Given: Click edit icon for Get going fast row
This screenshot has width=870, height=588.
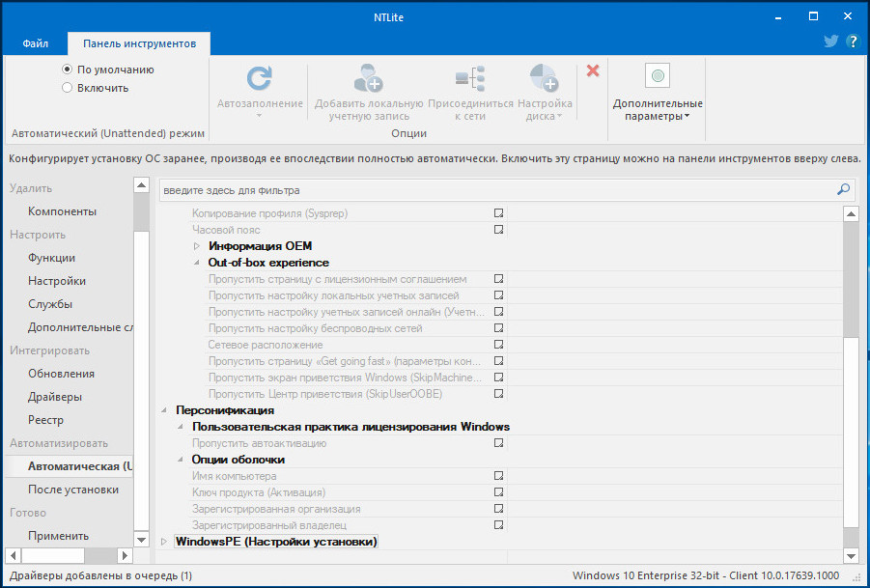Looking at the screenshot, I should pyautogui.click(x=499, y=361).
